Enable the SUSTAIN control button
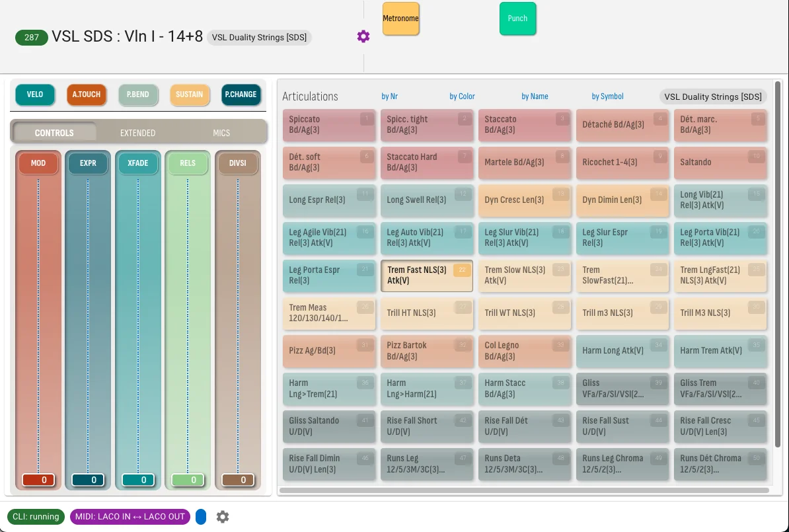Viewport: 789px width, 532px height. 189,95
